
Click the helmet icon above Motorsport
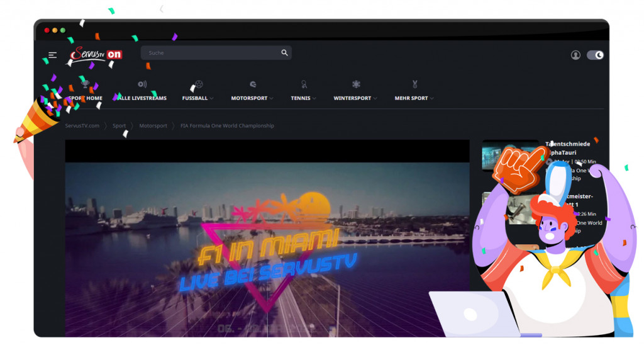pyautogui.click(x=253, y=84)
